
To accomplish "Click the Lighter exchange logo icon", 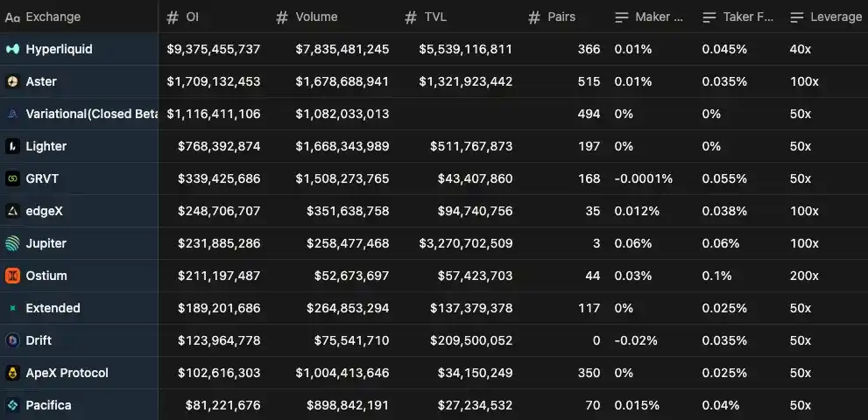I will [x=12, y=146].
